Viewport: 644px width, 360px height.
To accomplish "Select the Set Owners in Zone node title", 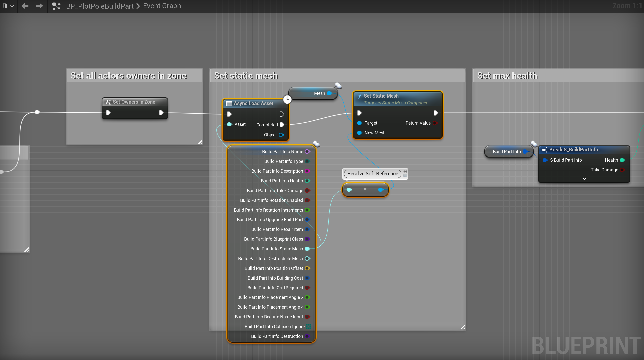I will click(134, 102).
